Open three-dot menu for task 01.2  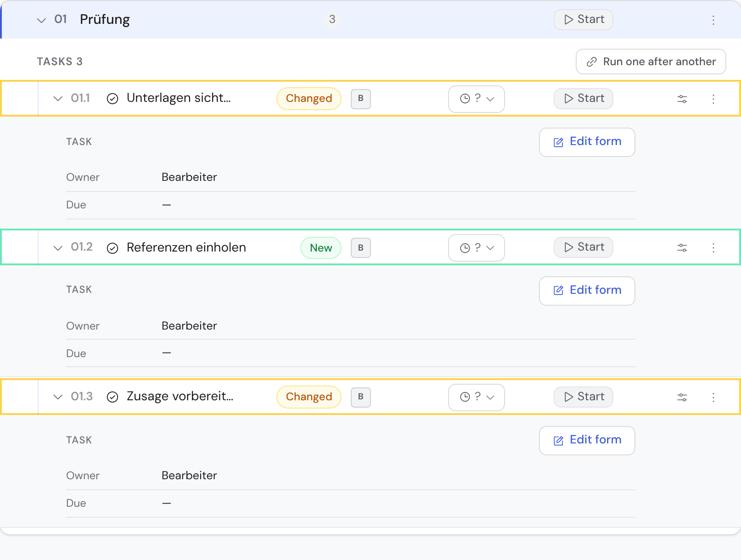tap(713, 248)
